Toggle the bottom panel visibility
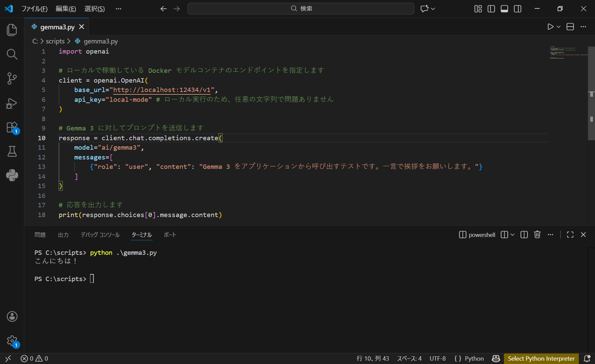 504,9
